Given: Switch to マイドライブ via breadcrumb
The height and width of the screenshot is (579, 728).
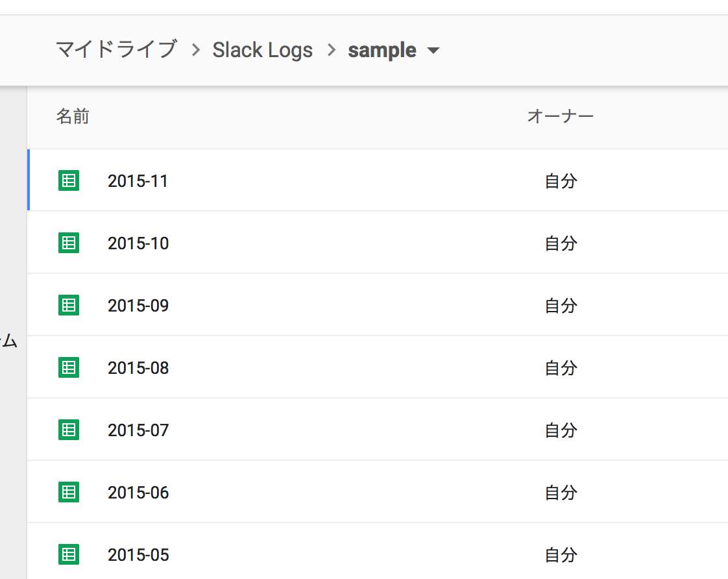Looking at the screenshot, I should click(115, 50).
